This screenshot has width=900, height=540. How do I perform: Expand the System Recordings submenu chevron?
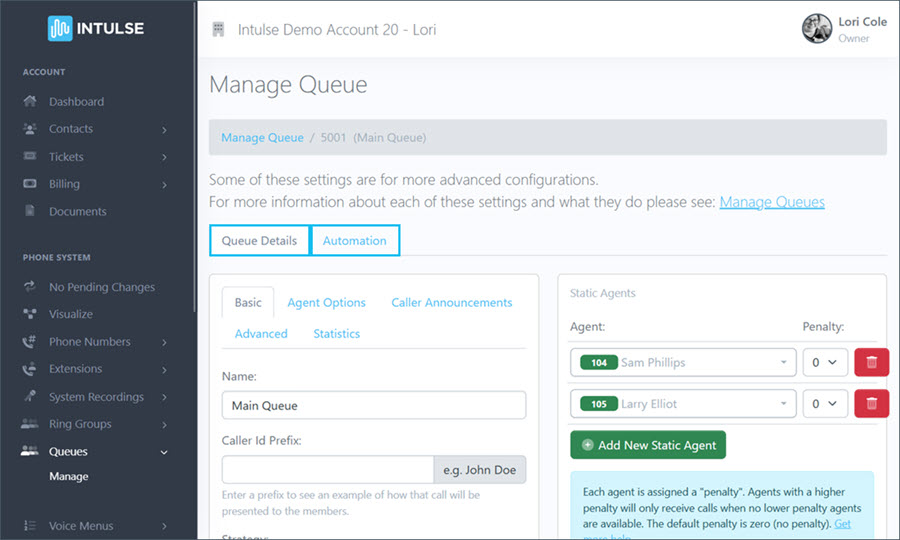pyautogui.click(x=164, y=397)
